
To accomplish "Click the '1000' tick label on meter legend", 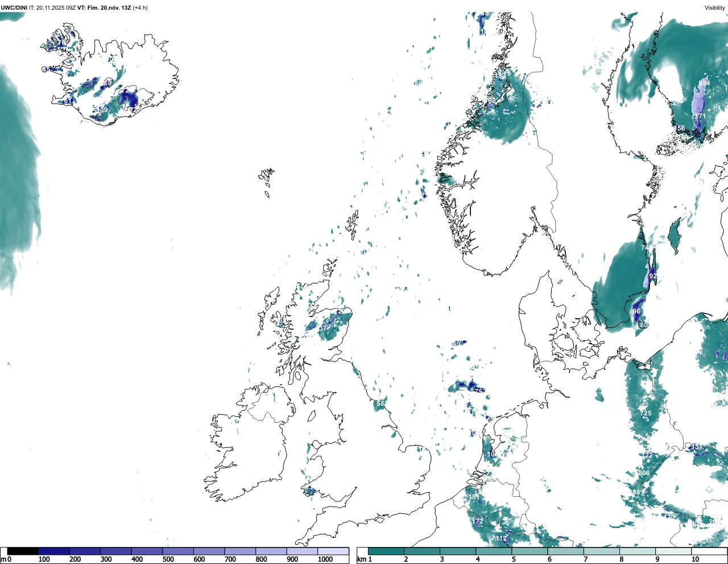I will pyautogui.click(x=325, y=559).
